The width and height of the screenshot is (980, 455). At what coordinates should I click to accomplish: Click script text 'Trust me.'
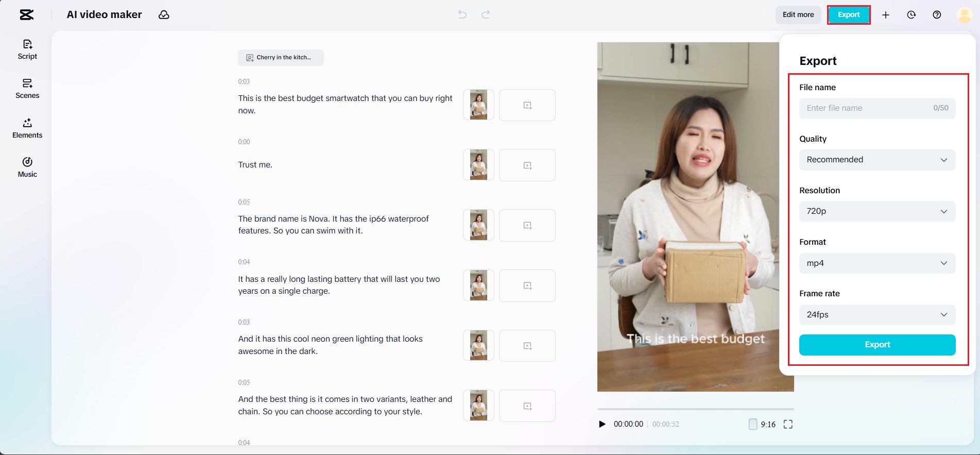pos(255,165)
